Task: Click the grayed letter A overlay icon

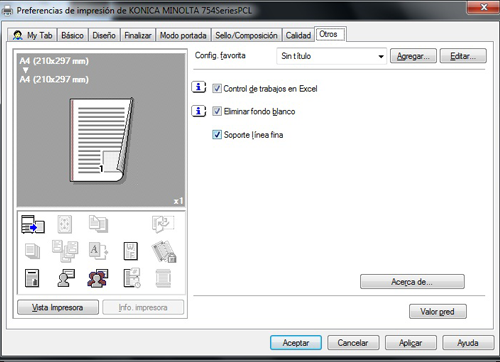Action: (x=98, y=251)
